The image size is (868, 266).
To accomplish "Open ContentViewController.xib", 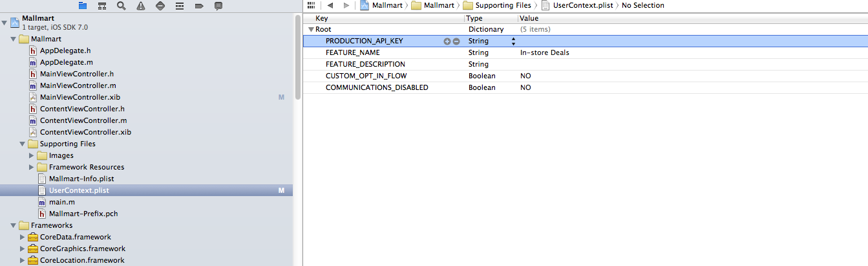I will coord(85,132).
